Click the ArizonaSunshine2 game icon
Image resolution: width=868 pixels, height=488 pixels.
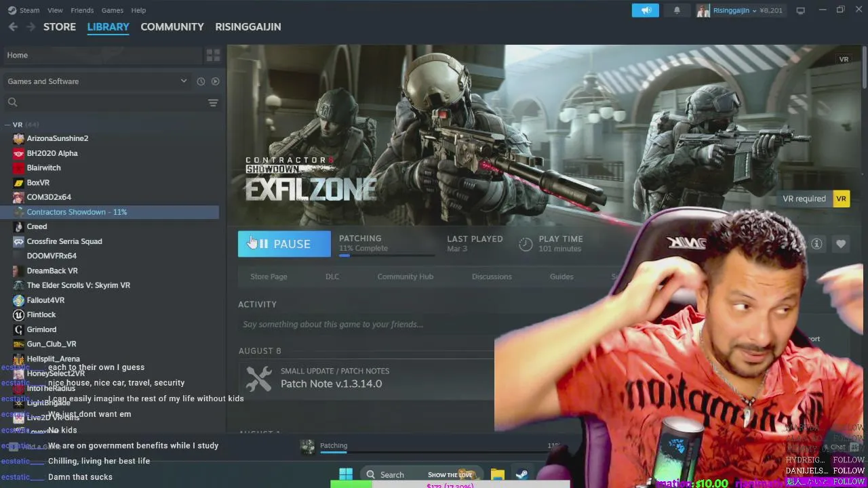tap(18, 138)
